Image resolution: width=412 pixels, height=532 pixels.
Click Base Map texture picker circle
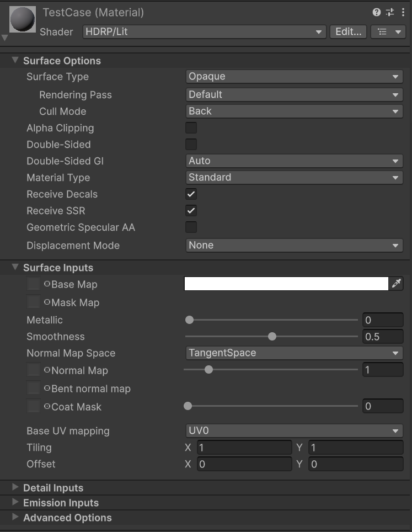coord(47,284)
